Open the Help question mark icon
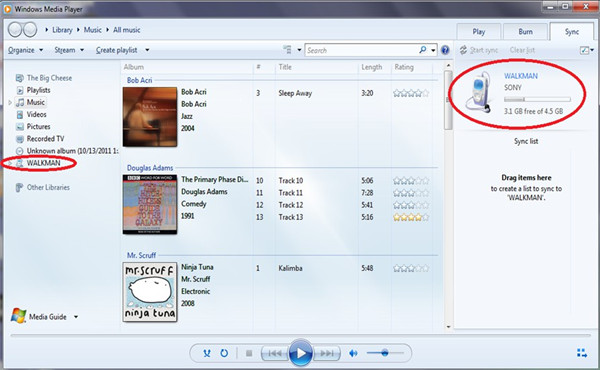The image size is (600, 370). pyautogui.click(x=445, y=50)
